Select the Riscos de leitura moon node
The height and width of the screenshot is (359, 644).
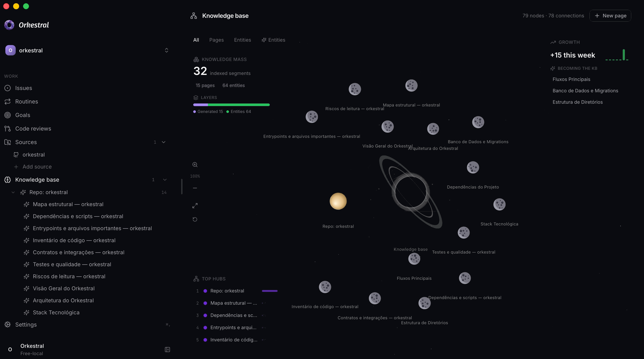[354, 89]
